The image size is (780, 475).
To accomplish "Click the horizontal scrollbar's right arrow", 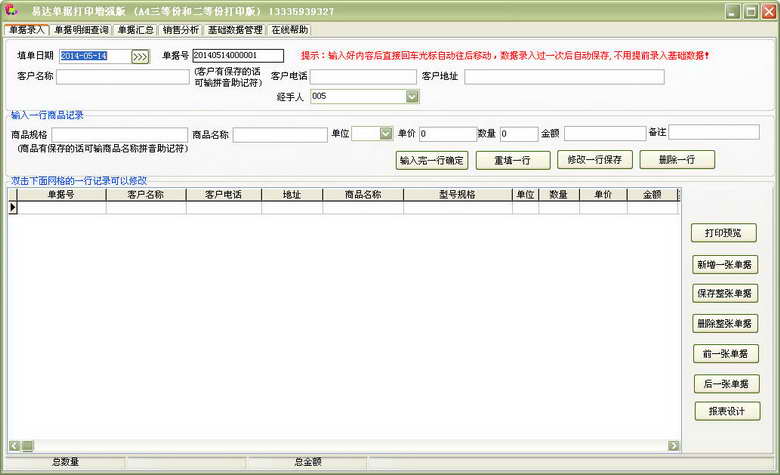I will (673, 445).
